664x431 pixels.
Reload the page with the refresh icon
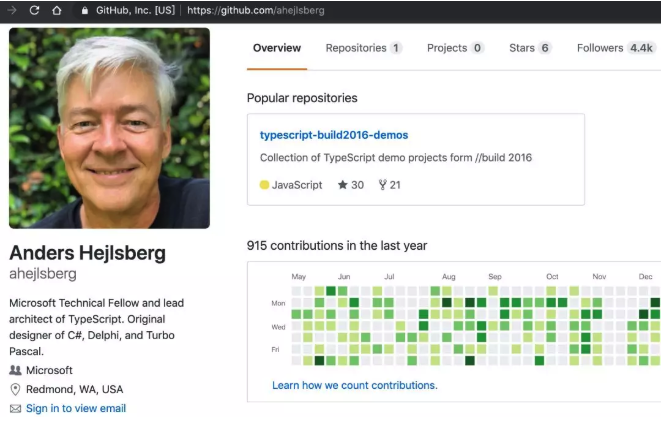tap(34, 10)
